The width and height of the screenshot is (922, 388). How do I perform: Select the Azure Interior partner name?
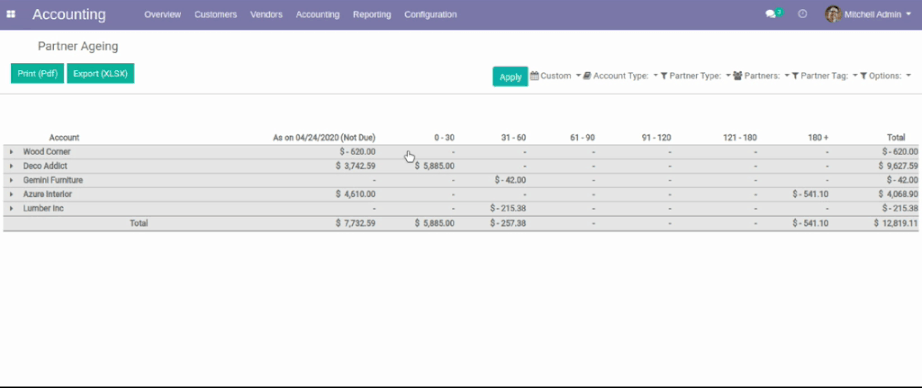click(x=48, y=194)
